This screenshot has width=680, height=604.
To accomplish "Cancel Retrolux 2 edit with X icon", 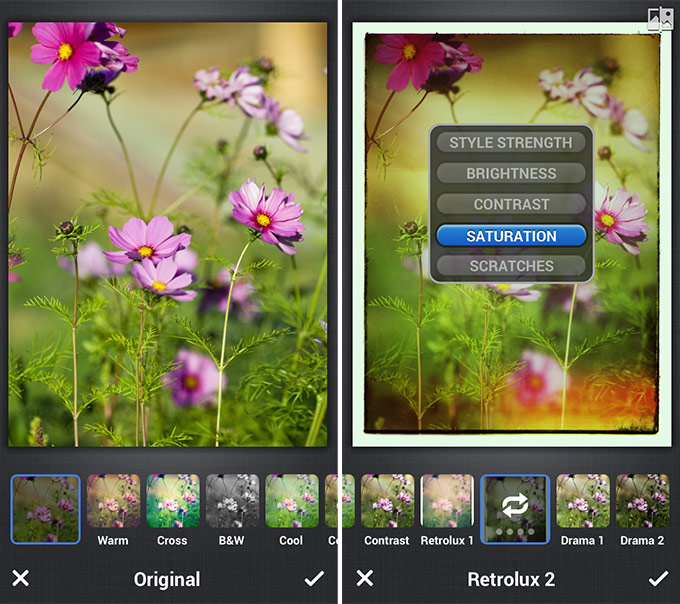I will [365, 578].
